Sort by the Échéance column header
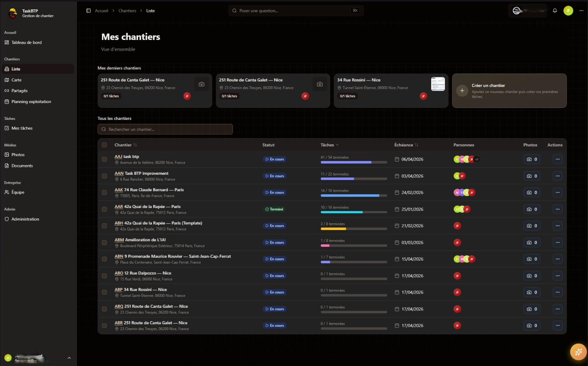This screenshot has height=366, width=588. [406, 145]
